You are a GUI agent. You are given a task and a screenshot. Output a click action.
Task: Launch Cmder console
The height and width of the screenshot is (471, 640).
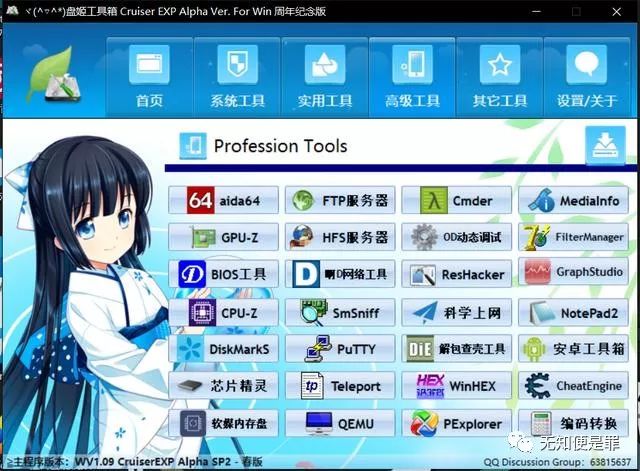[457, 200]
